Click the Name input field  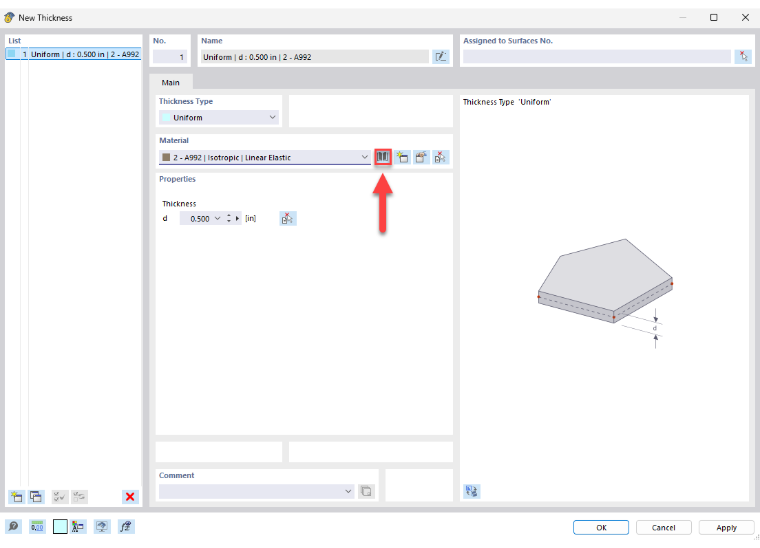tap(315, 57)
